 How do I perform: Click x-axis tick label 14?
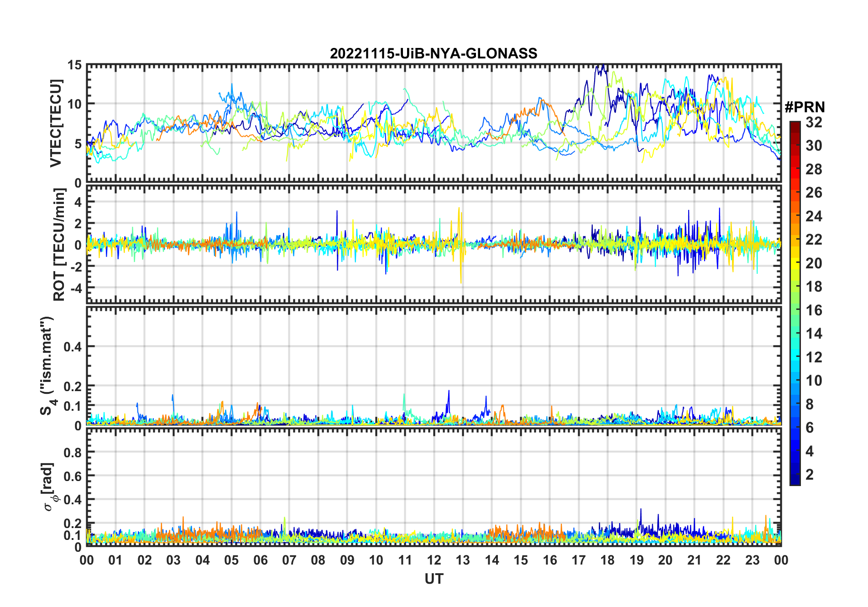click(492, 560)
